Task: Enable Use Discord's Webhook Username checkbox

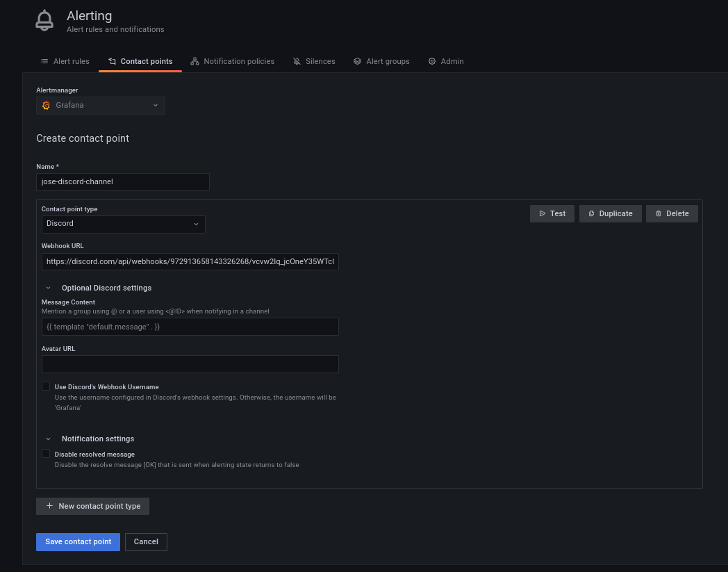Action: click(46, 386)
